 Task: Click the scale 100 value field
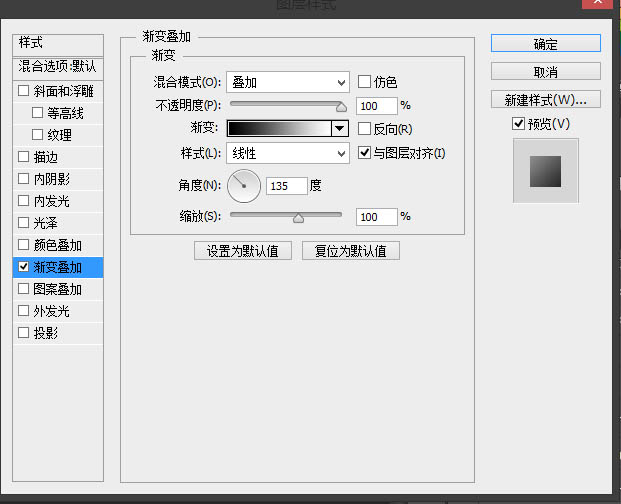pyautogui.click(x=376, y=217)
